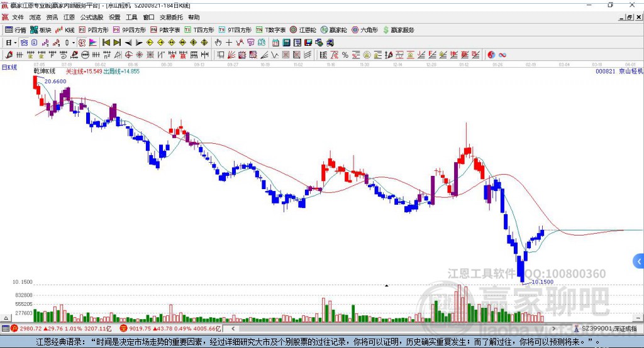Click the 出局线=14.855 value

point(121,72)
